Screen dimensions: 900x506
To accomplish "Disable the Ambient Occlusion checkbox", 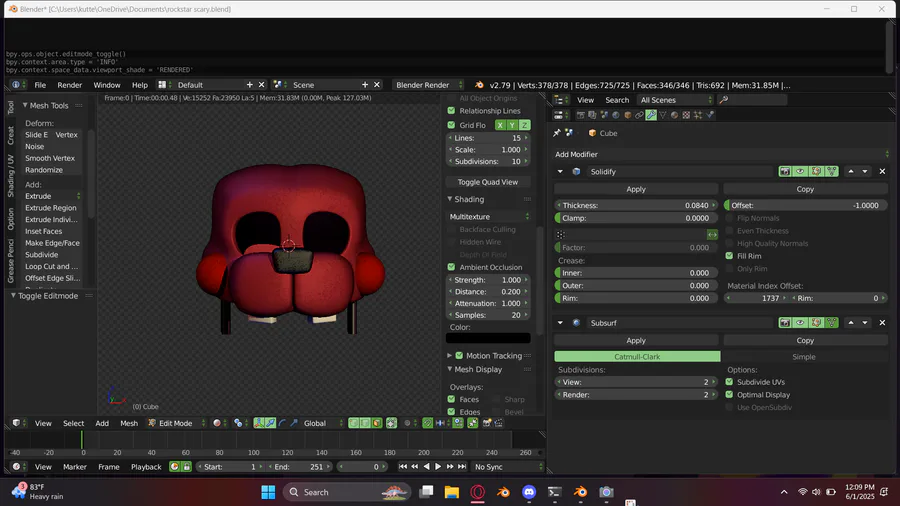I will tap(451, 267).
